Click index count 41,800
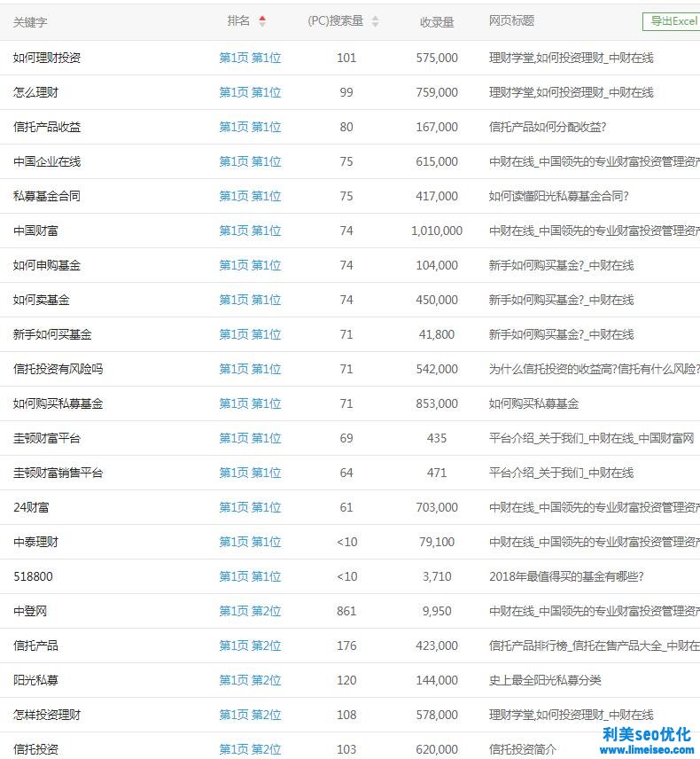 click(437, 334)
